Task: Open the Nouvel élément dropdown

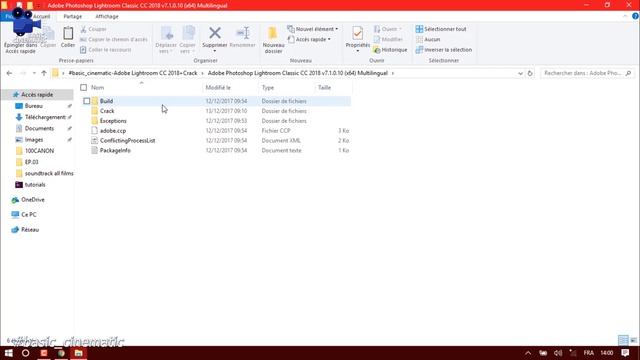Action: tap(313, 29)
